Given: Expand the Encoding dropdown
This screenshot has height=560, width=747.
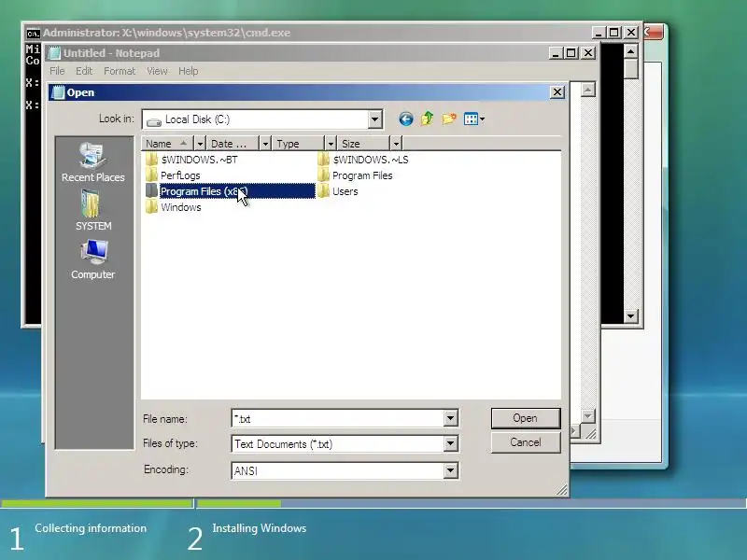Looking at the screenshot, I should (450, 470).
